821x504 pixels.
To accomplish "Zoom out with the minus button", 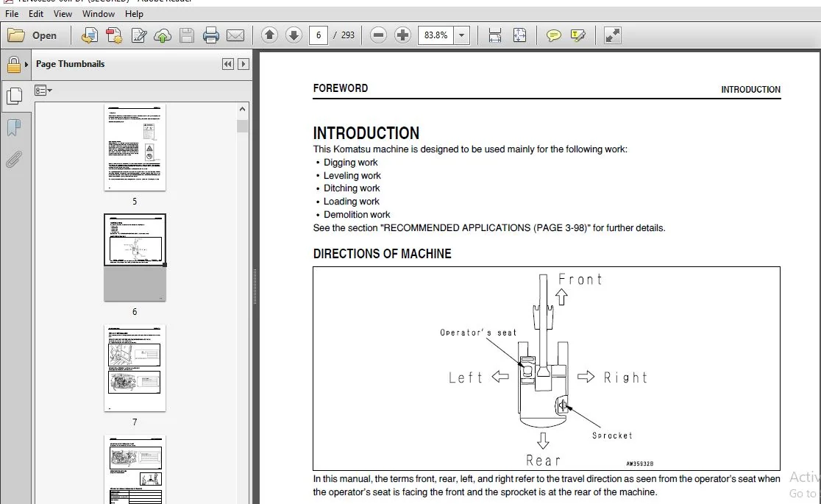I will click(378, 35).
